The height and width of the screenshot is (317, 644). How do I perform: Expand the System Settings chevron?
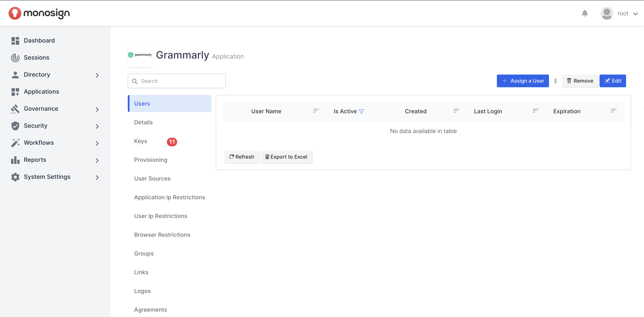pos(97,178)
